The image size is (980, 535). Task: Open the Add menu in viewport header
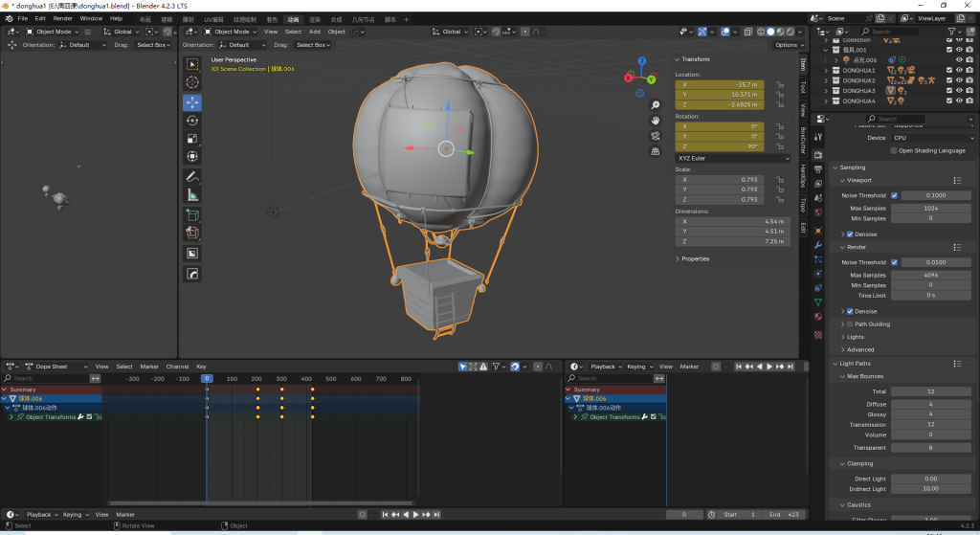click(x=314, y=32)
